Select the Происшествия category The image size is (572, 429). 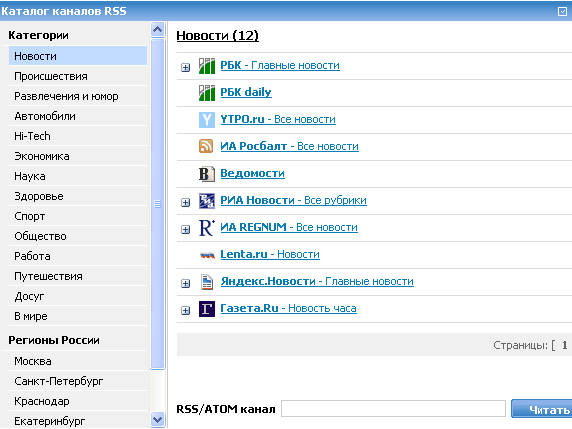pos(78,76)
